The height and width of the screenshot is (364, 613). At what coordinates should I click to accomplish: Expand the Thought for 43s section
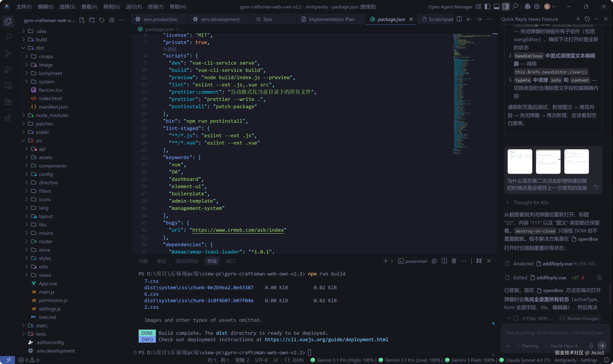click(x=530, y=202)
